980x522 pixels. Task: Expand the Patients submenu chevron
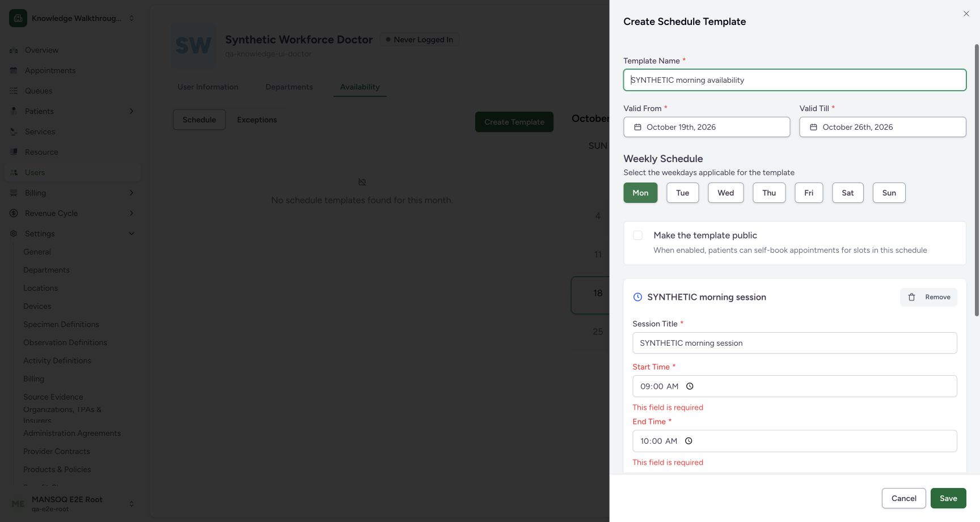click(132, 111)
